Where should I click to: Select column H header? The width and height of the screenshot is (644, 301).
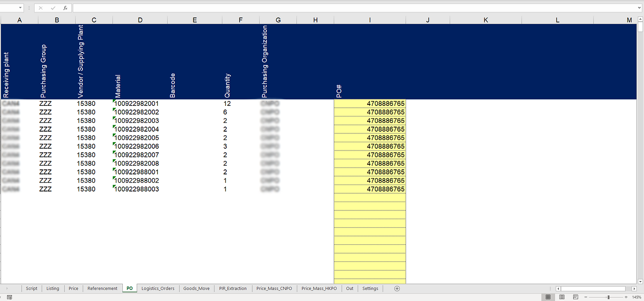point(315,20)
